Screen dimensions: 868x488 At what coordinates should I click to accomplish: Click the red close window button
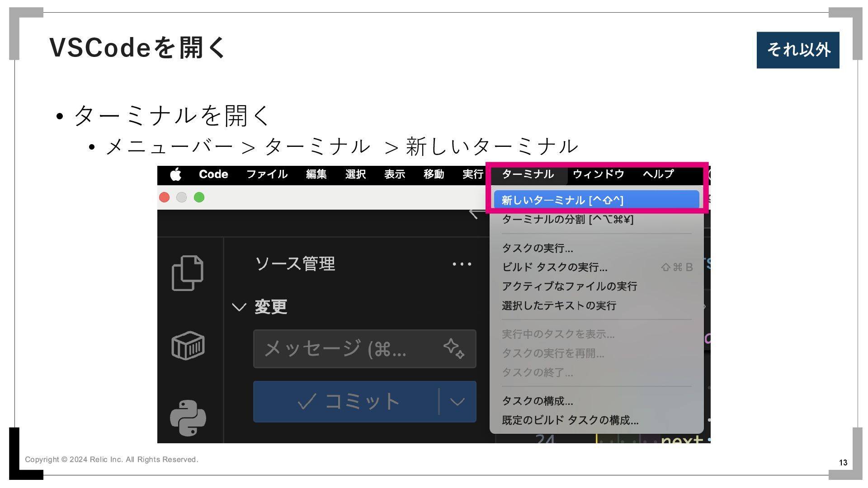click(165, 197)
